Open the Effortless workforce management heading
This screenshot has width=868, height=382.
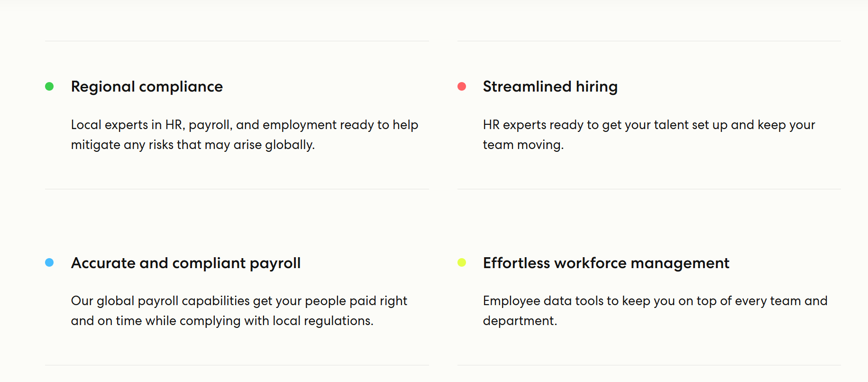[606, 263]
